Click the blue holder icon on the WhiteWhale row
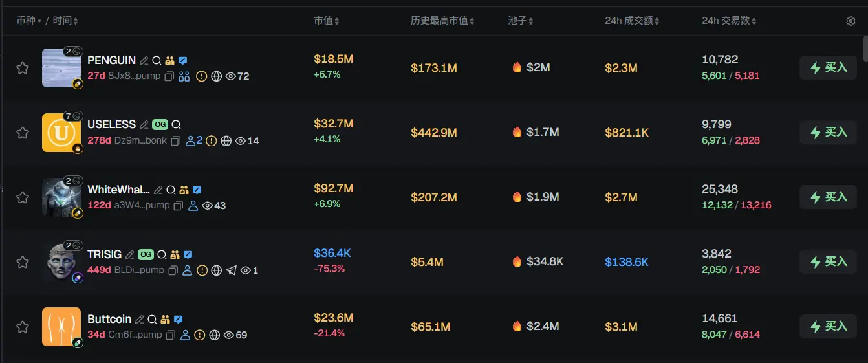868x363 pixels. pyautogui.click(x=193, y=206)
